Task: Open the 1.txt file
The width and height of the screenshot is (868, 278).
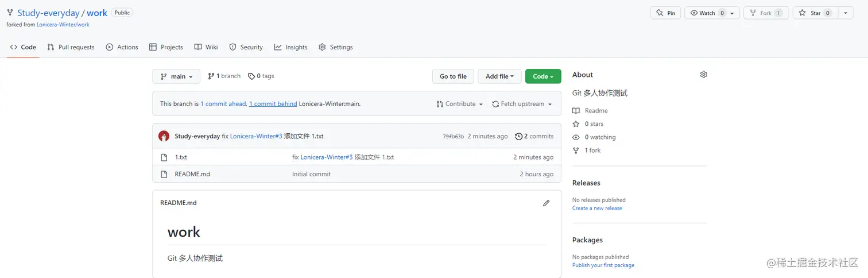Action: (x=181, y=157)
